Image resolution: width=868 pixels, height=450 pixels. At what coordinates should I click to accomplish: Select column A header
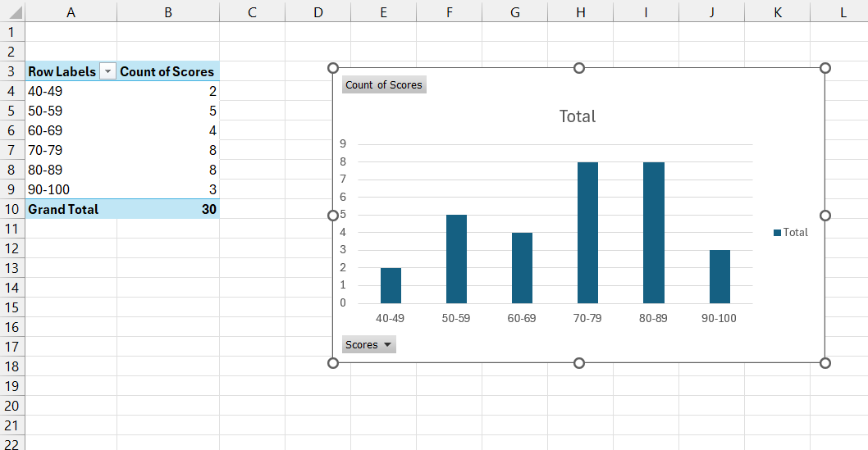tap(71, 11)
